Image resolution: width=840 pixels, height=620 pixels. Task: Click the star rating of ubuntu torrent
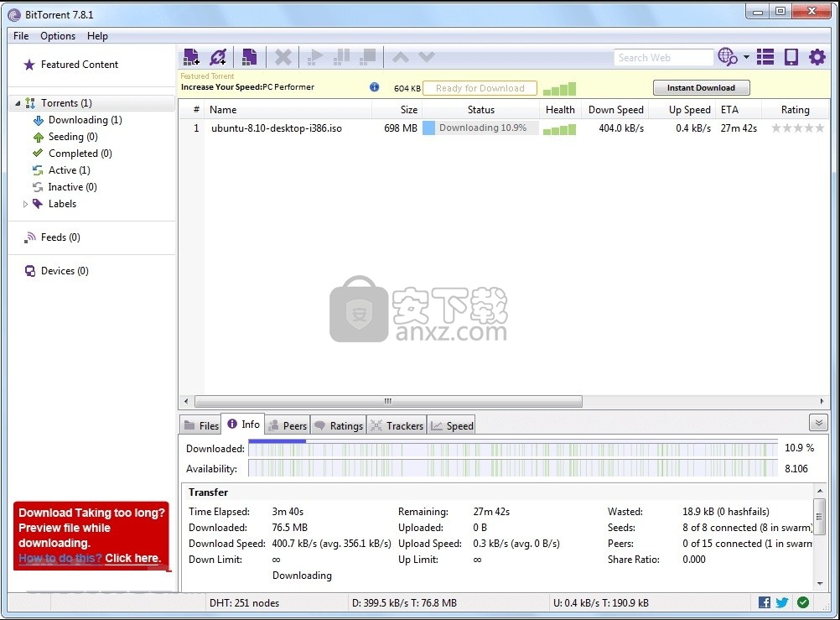pyautogui.click(x=797, y=128)
